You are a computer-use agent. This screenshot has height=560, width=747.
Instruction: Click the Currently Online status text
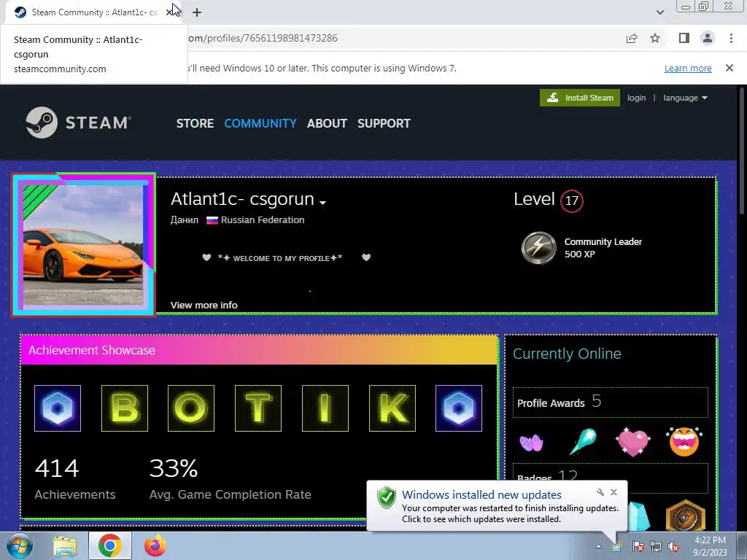567,354
